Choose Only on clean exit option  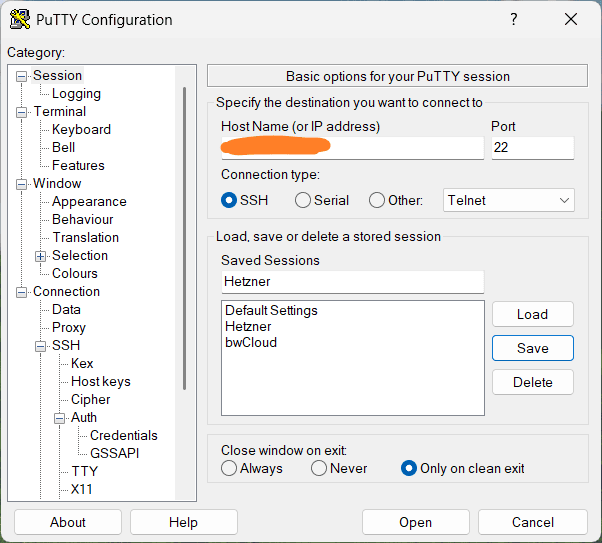pyautogui.click(x=408, y=468)
